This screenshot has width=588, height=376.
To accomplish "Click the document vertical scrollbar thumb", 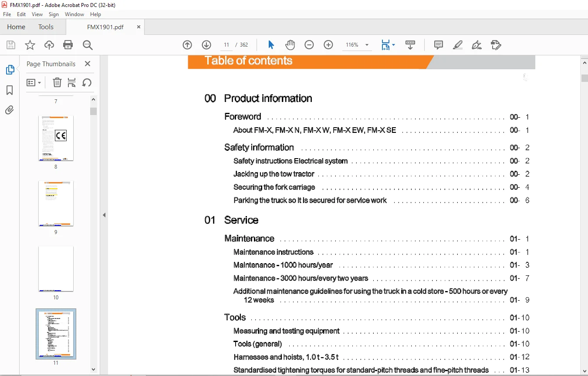I will pyautogui.click(x=585, y=78).
